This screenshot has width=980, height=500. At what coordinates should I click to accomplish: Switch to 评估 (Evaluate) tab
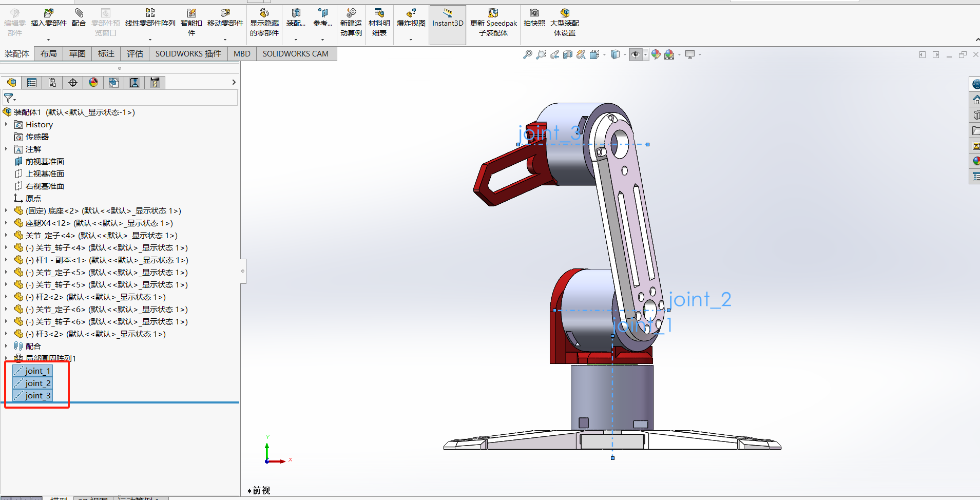click(x=135, y=53)
